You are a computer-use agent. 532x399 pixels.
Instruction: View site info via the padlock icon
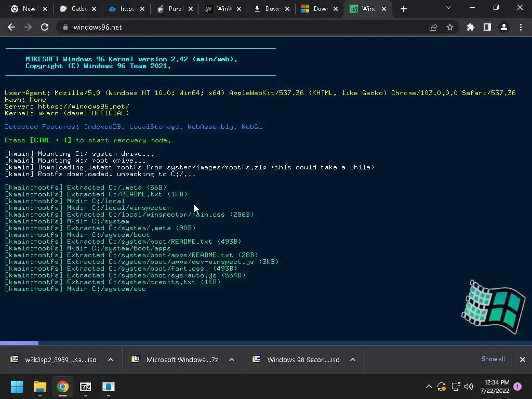(65, 27)
